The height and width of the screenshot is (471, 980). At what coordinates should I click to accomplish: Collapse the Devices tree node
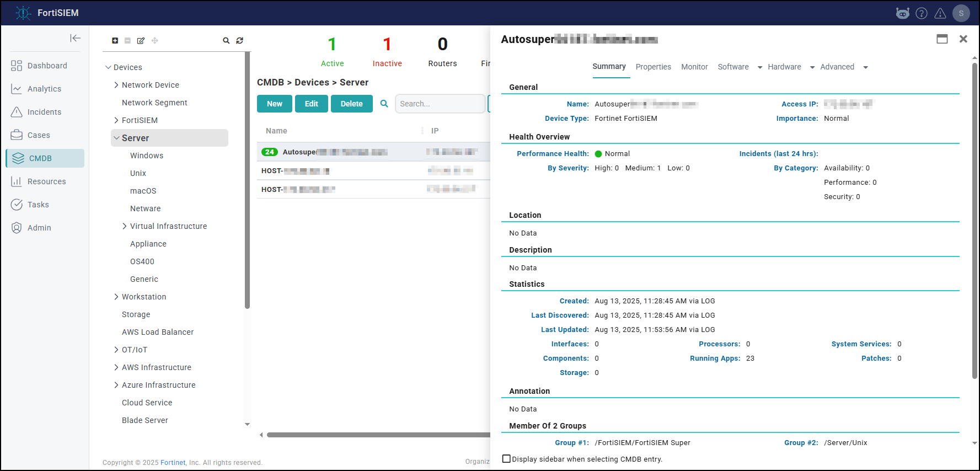108,67
